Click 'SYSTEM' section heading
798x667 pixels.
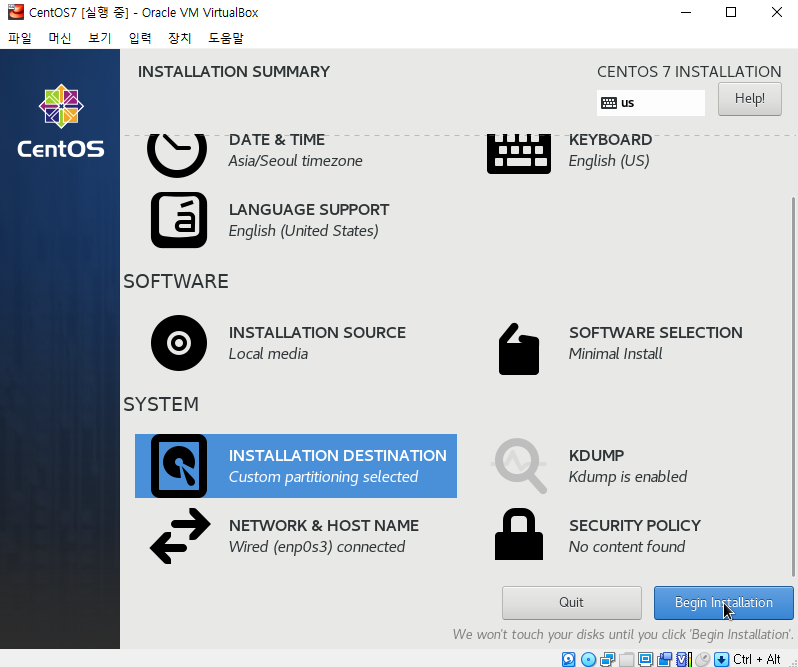click(161, 404)
